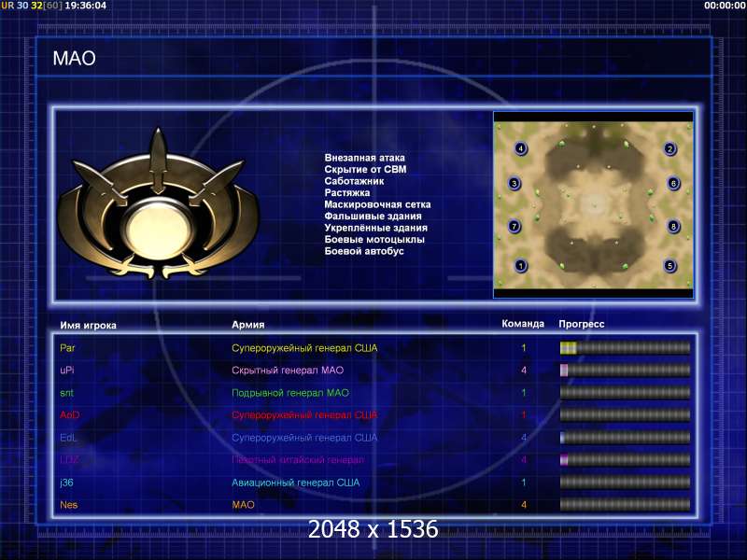
Task: Click player name AoD
Action: coord(69,414)
